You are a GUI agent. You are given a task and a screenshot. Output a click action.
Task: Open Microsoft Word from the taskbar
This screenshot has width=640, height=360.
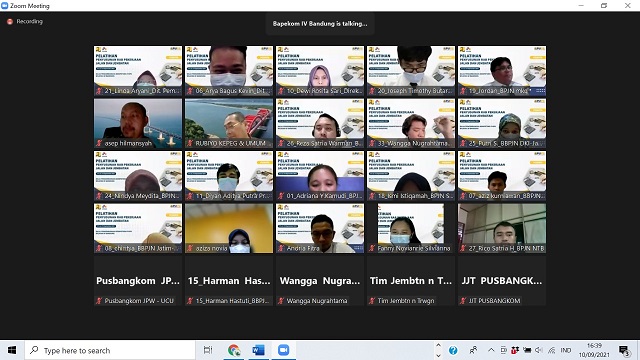(258, 350)
